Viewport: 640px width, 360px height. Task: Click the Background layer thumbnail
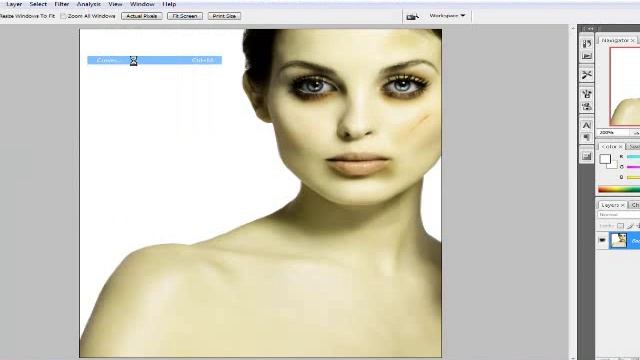tap(618, 240)
